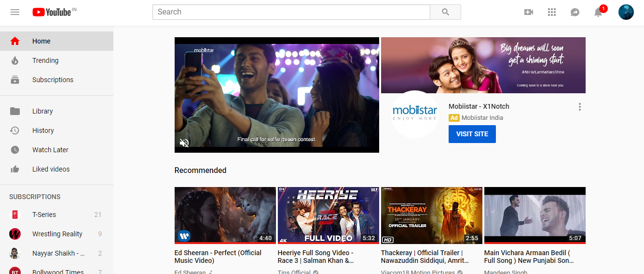Click the 5:07 duration badge

[x=575, y=238]
